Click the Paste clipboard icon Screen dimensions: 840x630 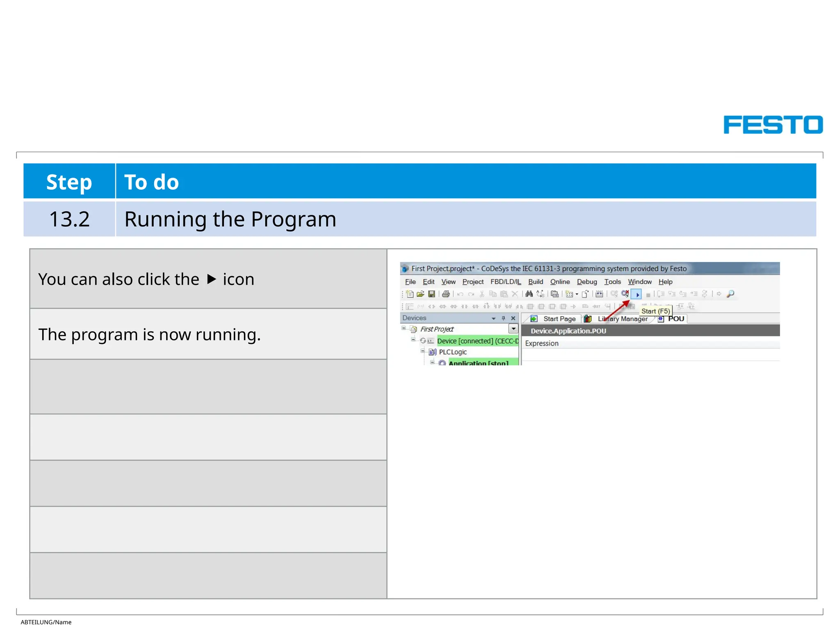tap(504, 294)
